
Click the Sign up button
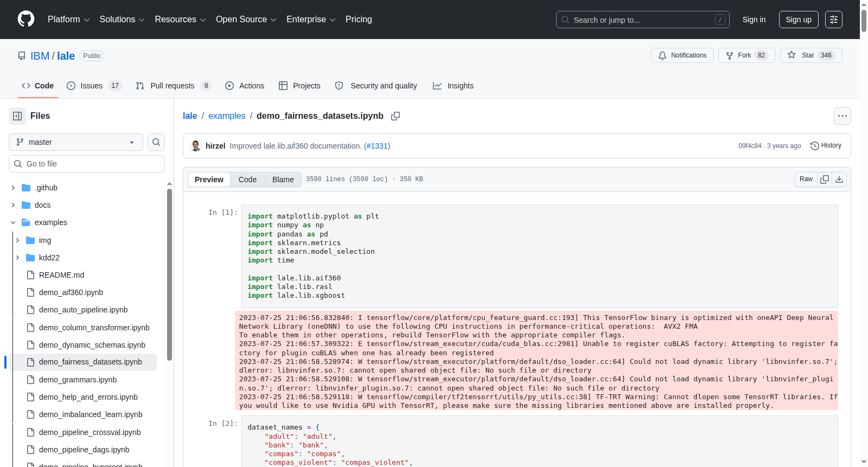[799, 20]
